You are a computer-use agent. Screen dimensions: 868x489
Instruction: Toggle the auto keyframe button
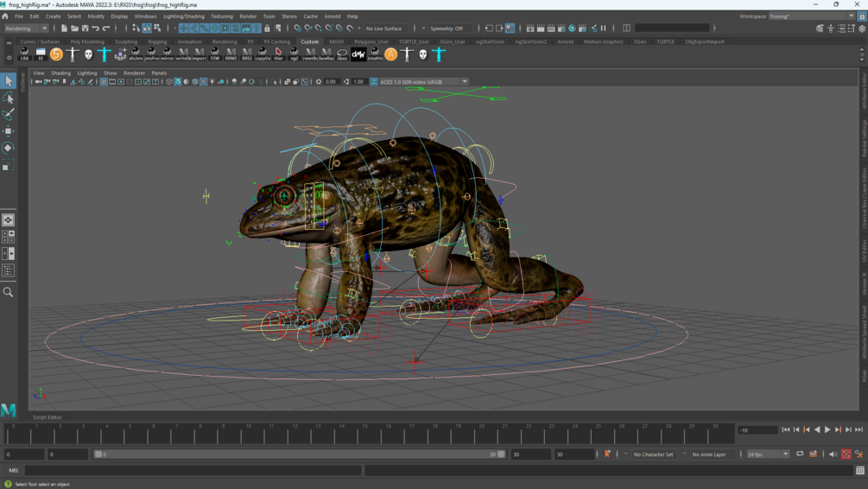[x=846, y=454]
